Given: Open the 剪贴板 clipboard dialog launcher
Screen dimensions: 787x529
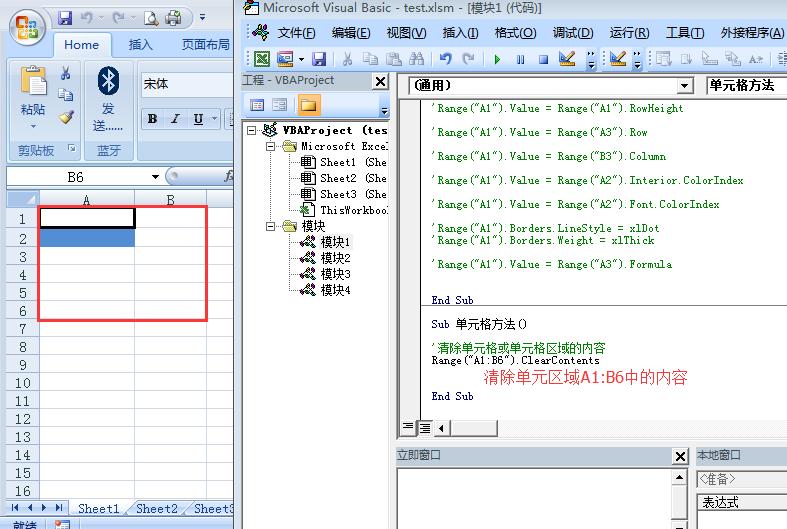Looking at the screenshot, I should coord(72,148).
